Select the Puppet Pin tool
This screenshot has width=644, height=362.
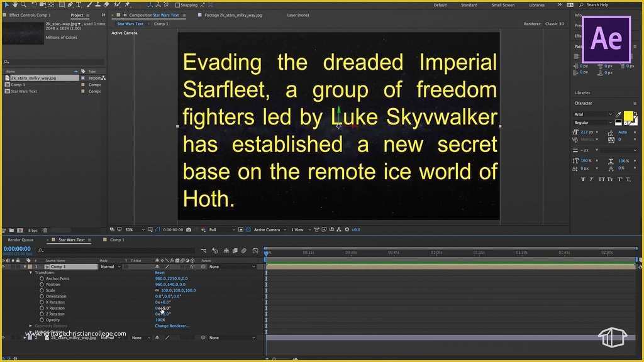tap(127, 4)
